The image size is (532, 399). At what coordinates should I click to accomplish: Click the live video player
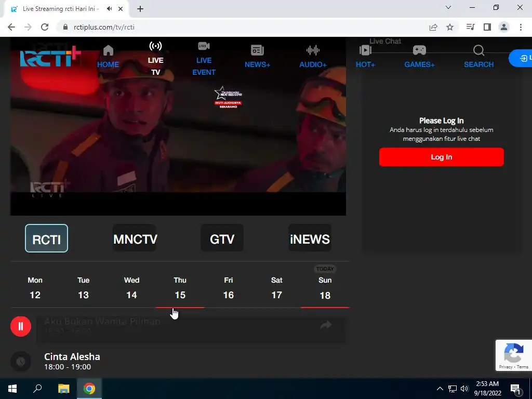pyautogui.click(x=178, y=126)
